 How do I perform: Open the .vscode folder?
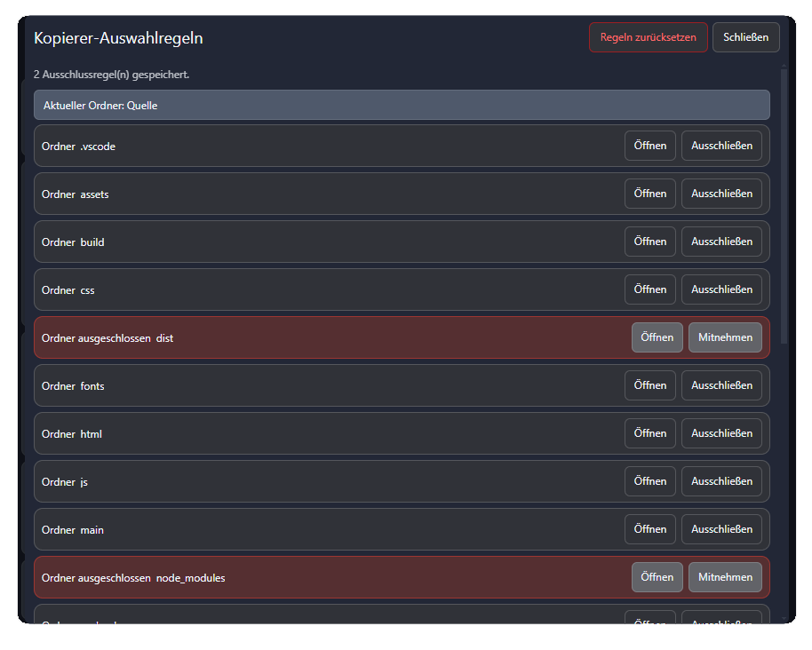650,146
